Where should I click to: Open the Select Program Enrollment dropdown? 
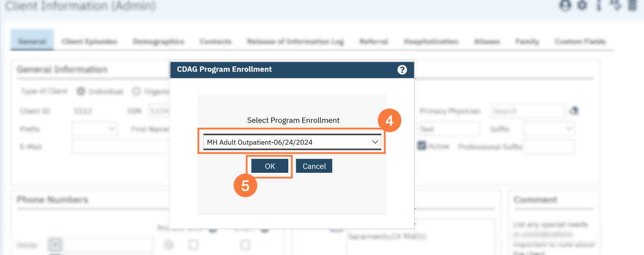[292, 142]
